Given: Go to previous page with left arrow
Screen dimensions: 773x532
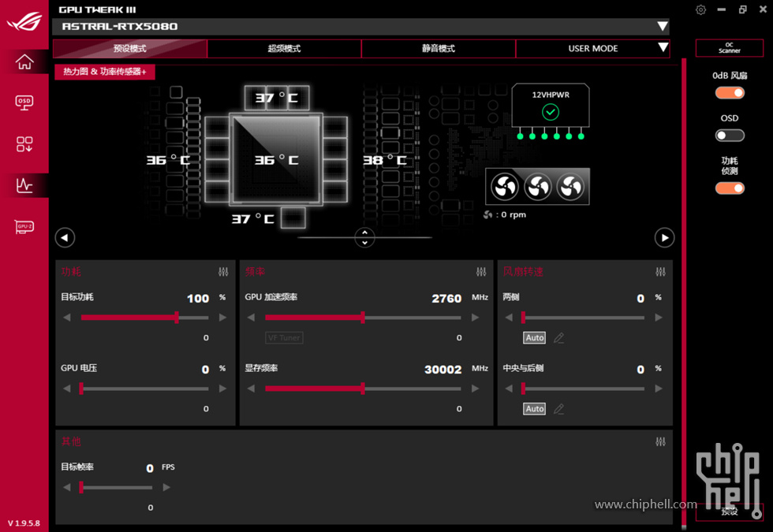Looking at the screenshot, I should tap(65, 237).
